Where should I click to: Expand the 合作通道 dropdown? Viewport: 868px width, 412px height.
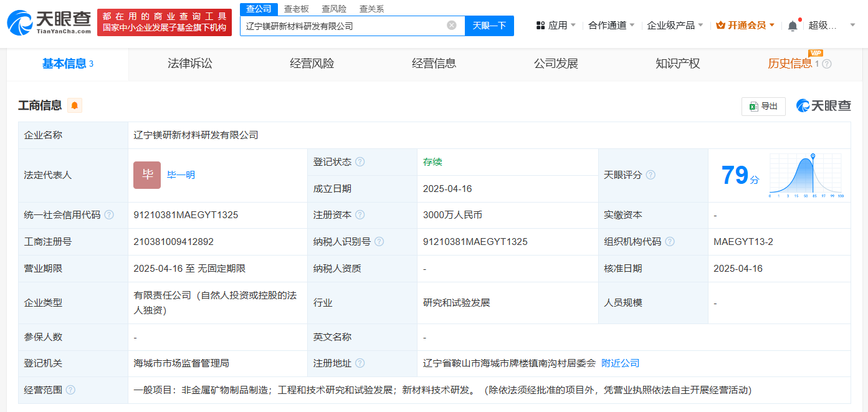[x=611, y=26]
